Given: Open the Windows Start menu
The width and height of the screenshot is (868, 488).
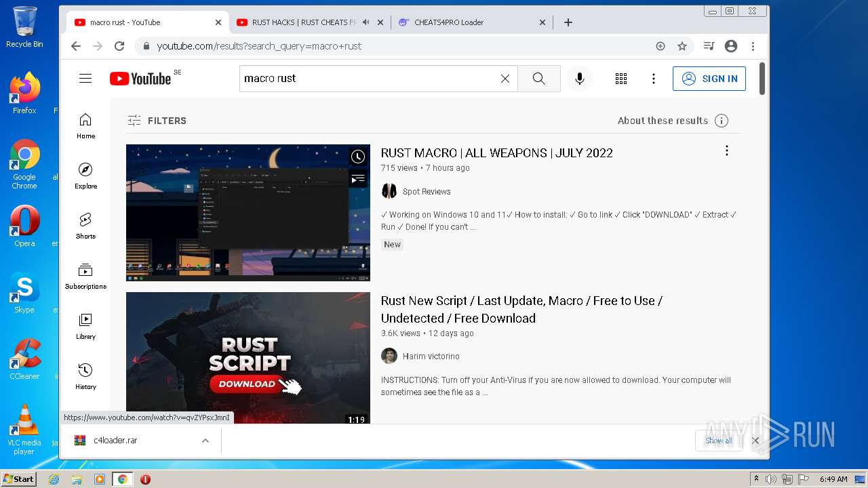Looking at the screenshot, I should click(18, 479).
